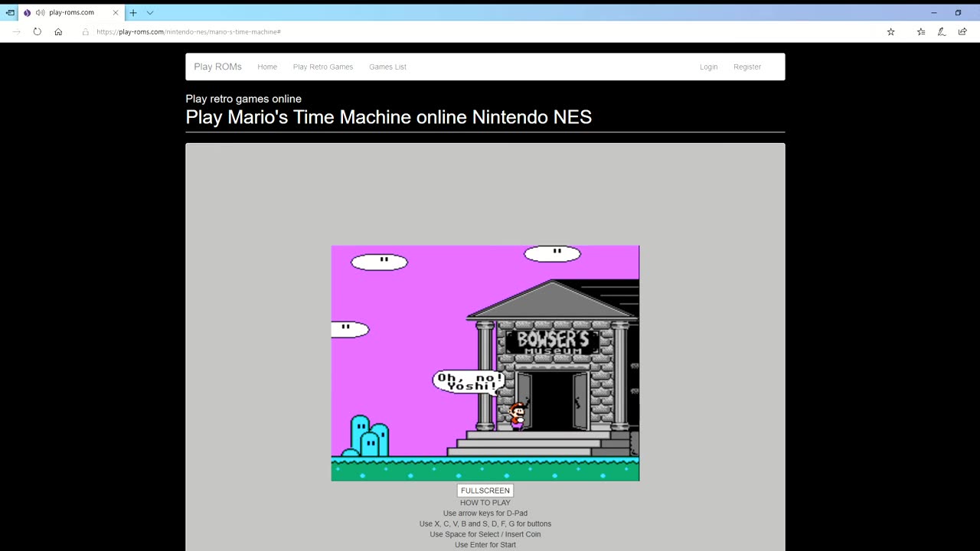Open the Play ROMs brand link
Screen dimensions: 980x551
click(217, 67)
